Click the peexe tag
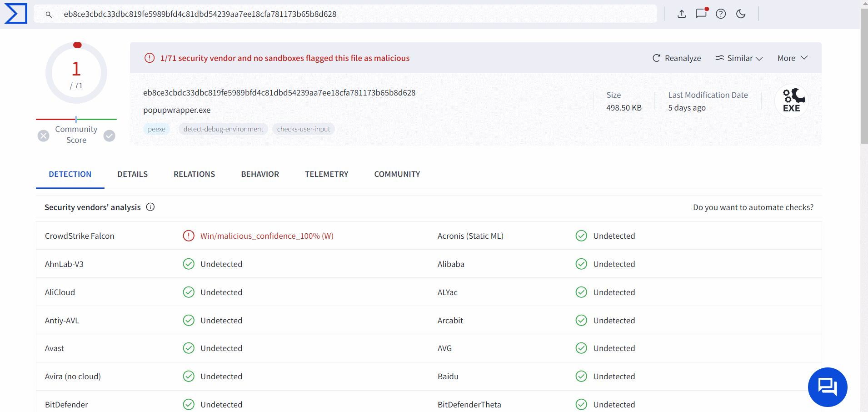This screenshot has height=412, width=868. (x=157, y=129)
